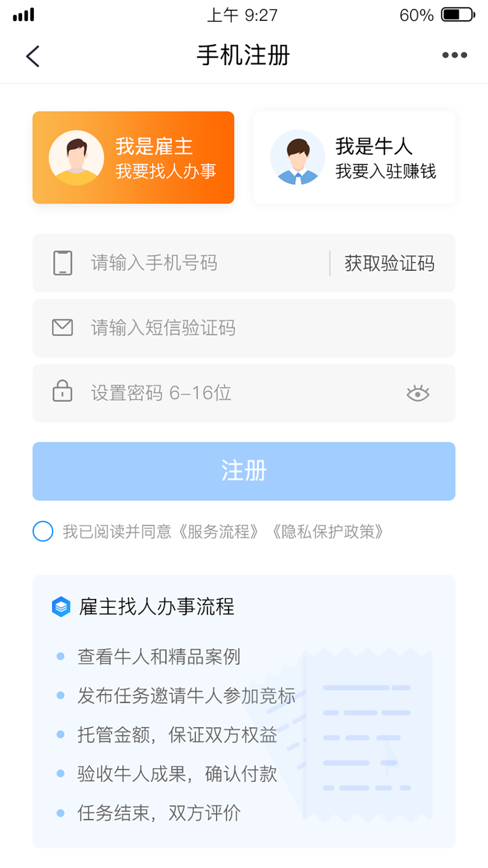Check the agreement circle before 我已阅读并同意
Viewport: 488px width, 868px height.
[x=43, y=531]
